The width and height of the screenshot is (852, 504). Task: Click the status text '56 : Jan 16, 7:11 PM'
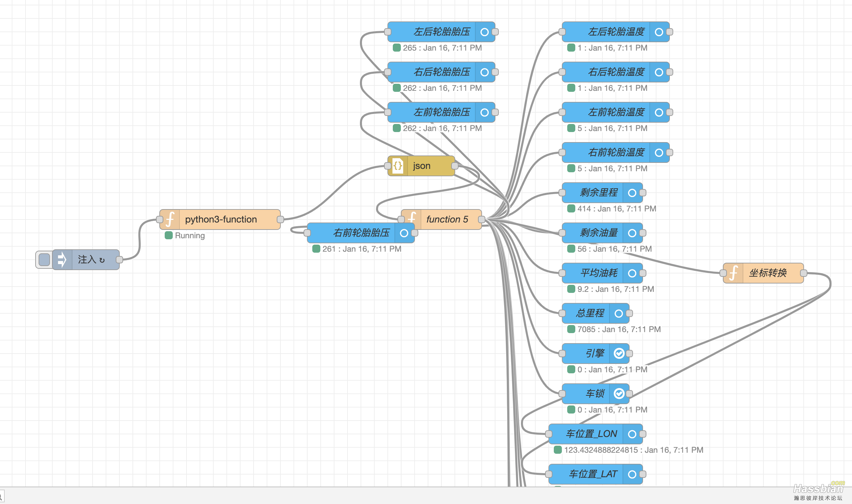tap(615, 249)
